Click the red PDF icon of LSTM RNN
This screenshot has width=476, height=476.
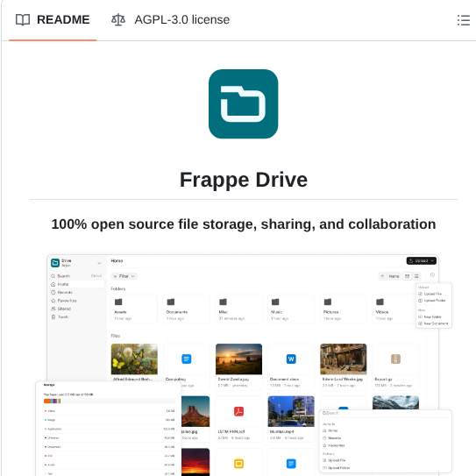click(x=238, y=412)
